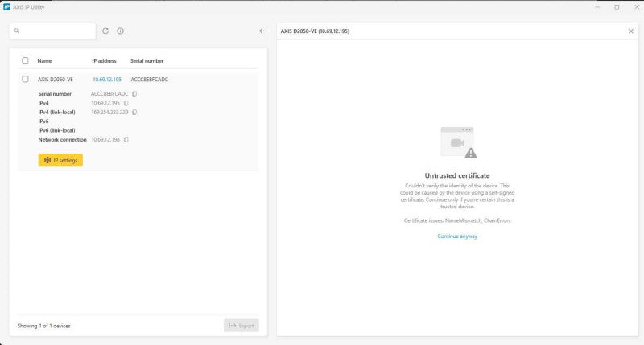Copy the serial number ACCC8EBFCADC
Screen dimensions: 644x345
click(x=134, y=94)
